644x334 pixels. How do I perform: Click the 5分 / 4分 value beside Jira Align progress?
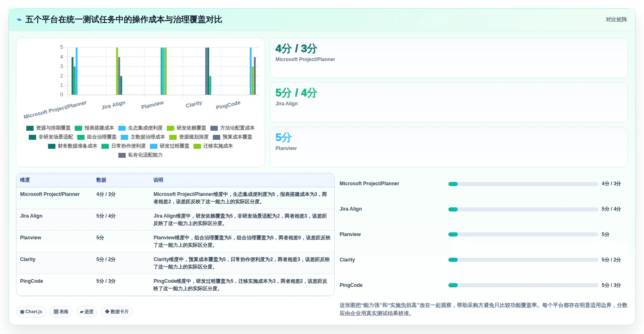point(611,209)
